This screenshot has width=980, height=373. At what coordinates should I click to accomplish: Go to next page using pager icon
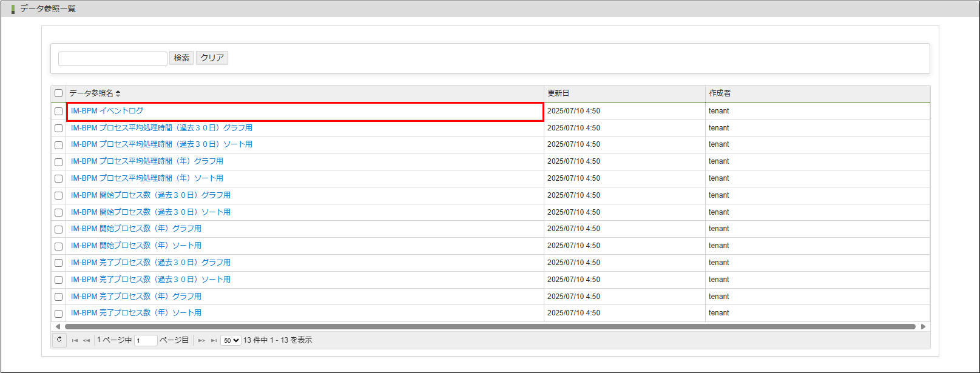[201, 340]
